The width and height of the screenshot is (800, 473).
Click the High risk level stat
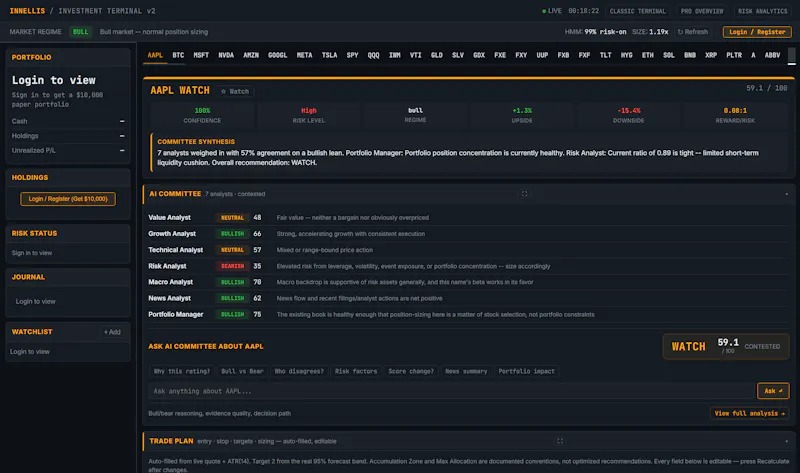pyautogui.click(x=309, y=115)
